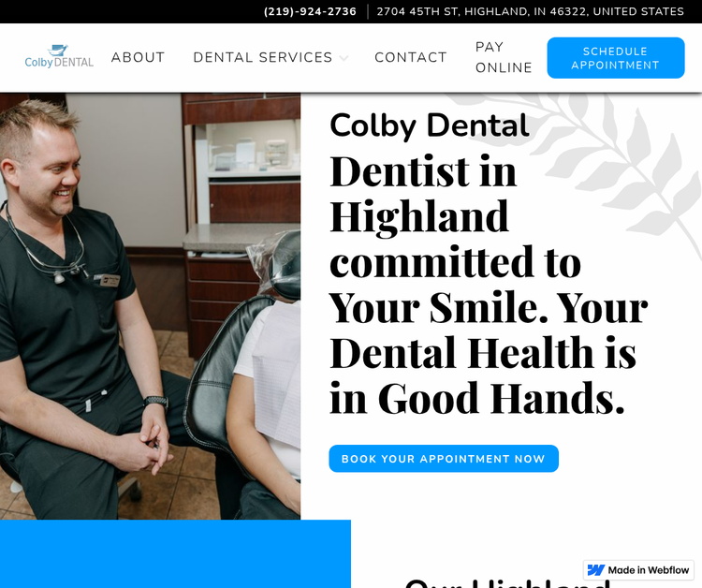Click the blue banner block below photo

(175, 554)
